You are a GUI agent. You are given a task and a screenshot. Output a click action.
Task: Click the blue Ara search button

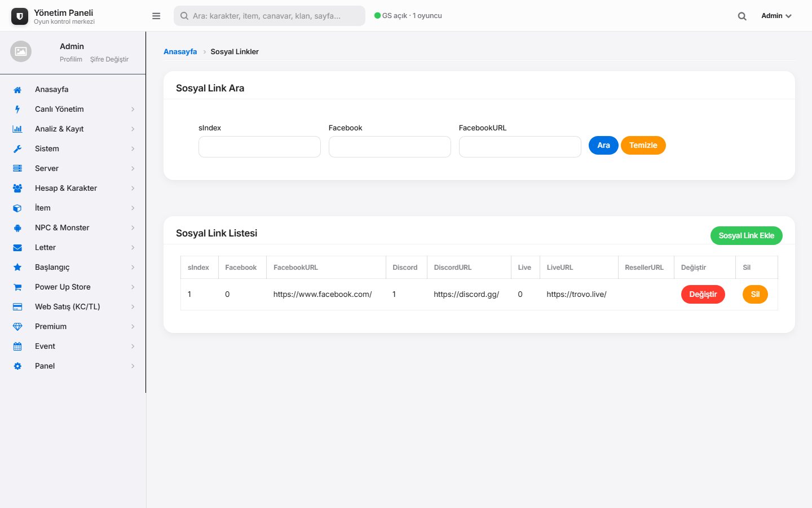[x=603, y=146]
